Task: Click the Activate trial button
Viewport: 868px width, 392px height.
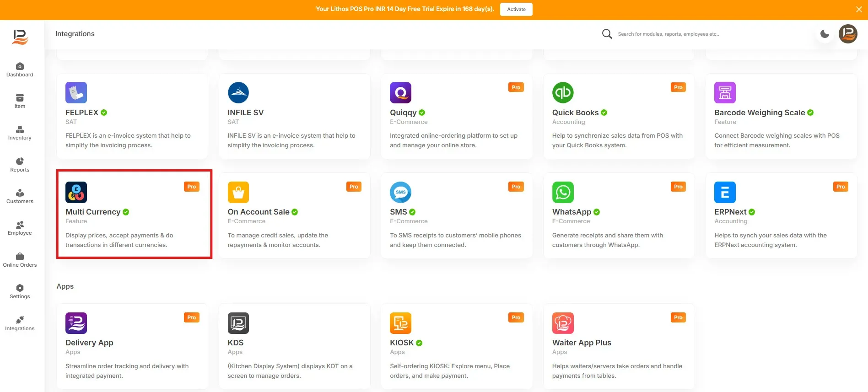Action: pos(516,9)
